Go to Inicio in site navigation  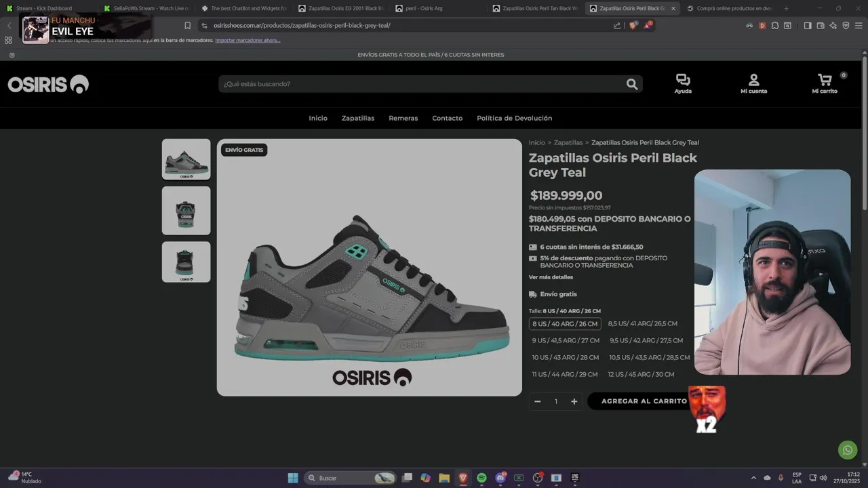[x=318, y=118]
